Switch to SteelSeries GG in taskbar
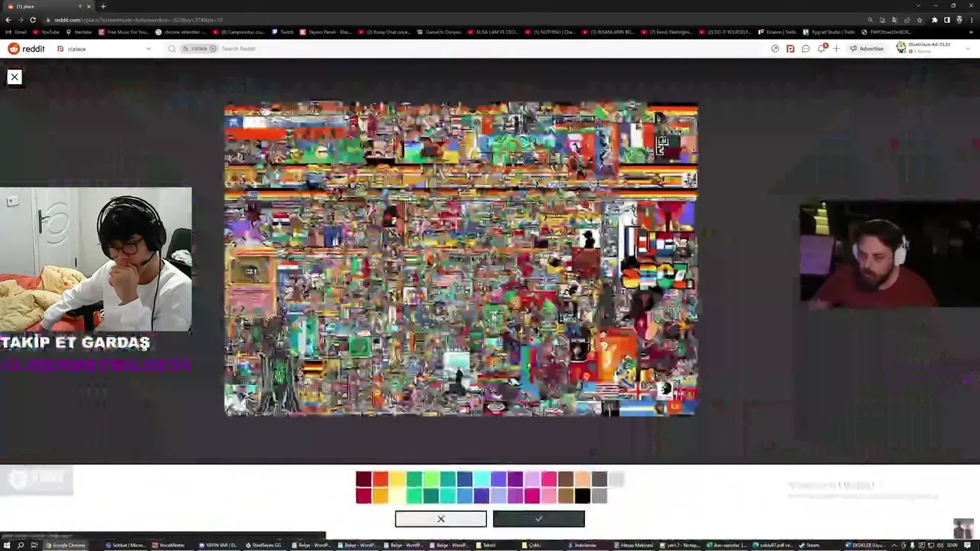This screenshot has width=980, height=551. [264, 545]
